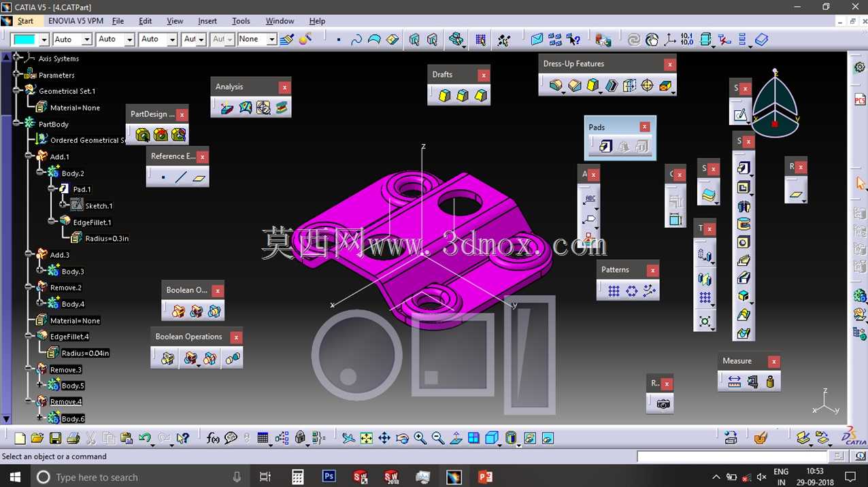
Task: Click the Formula f(x) icon
Action: pyautogui.click(x=213, y=439)
